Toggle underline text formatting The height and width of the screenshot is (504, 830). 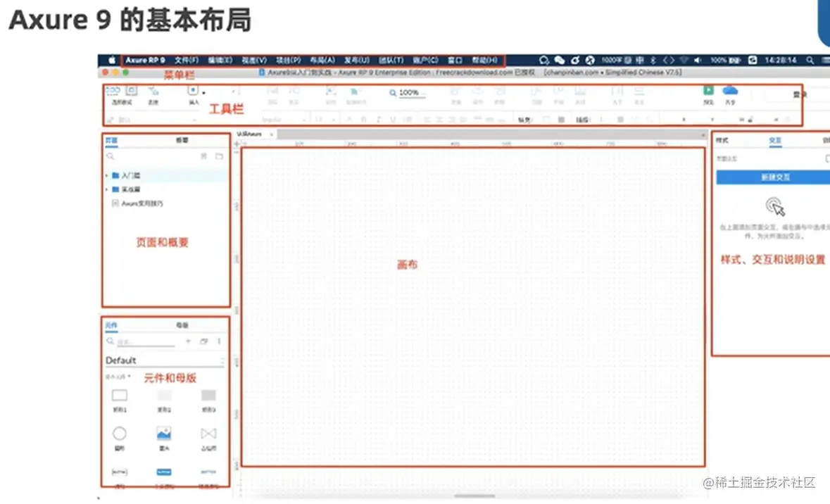tap(392, 120)
